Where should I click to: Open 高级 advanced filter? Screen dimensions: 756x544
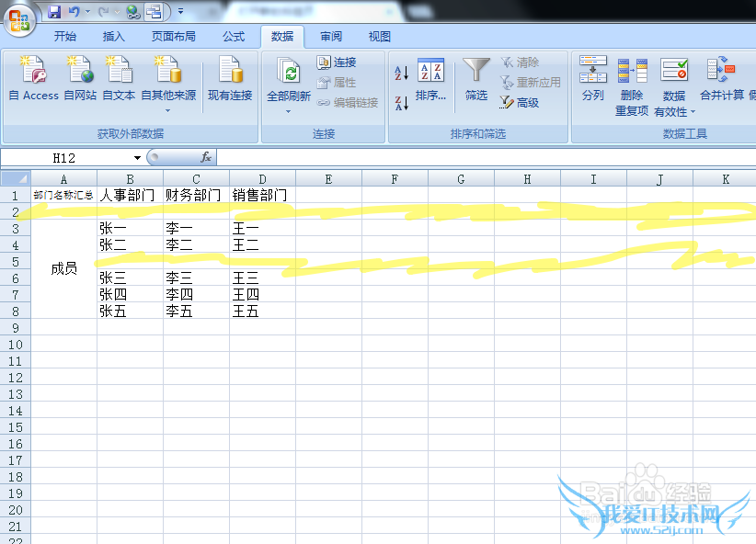[x=520, y=102]
